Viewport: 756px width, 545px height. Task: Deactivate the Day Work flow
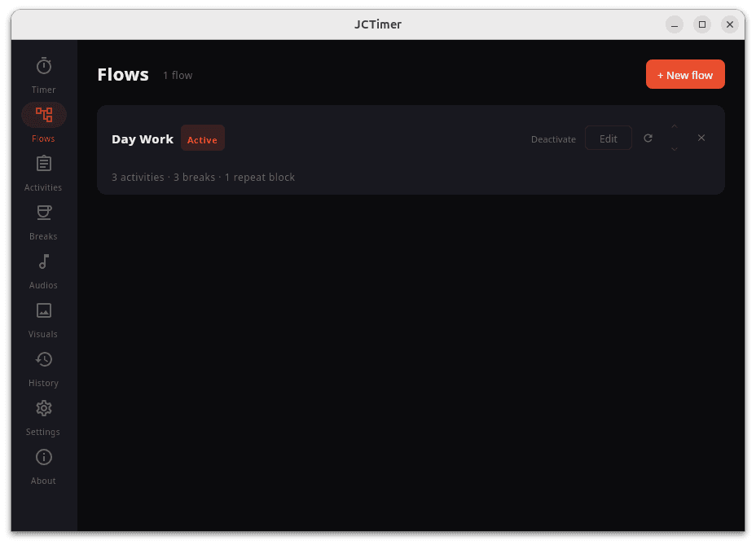click(553, 139)
